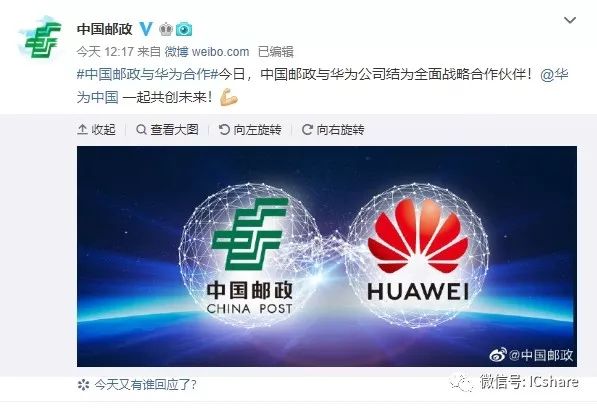Open the #中国邮政与华为合作# hashtag topic
The width and height of the screenshot is (597, 408).
[x=147, y=74]
